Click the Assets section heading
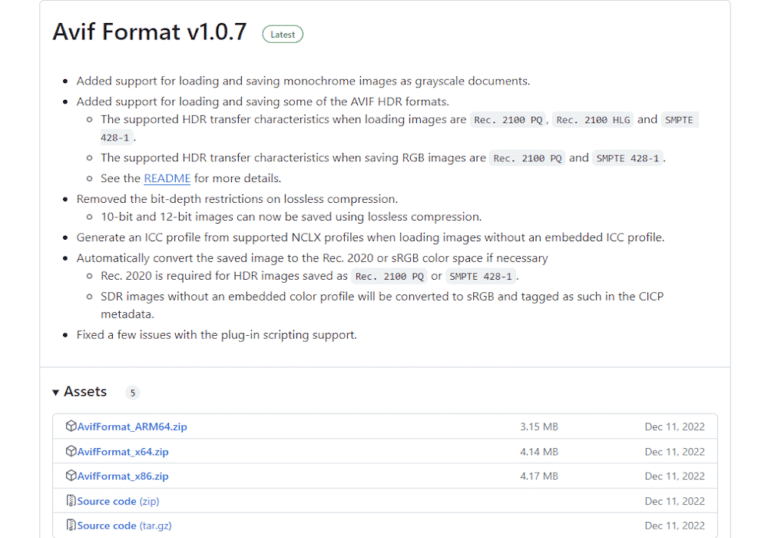Image resolution: width=768 pixels, height=538 pixels. (85, 392)
